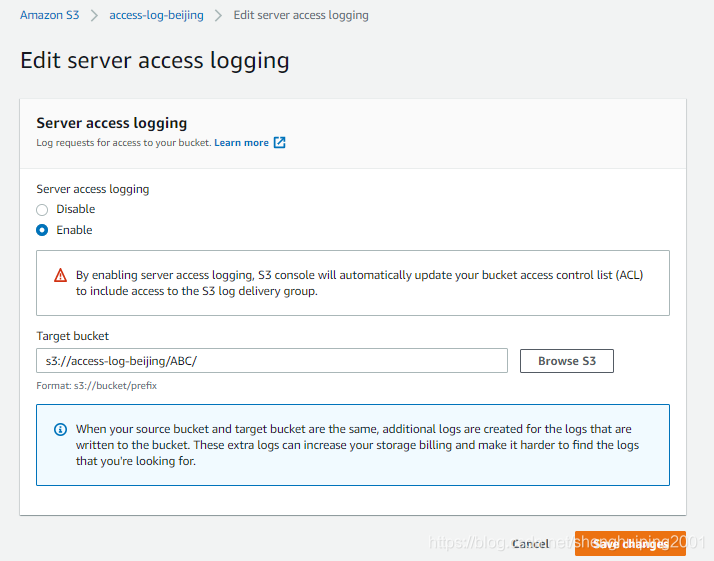Select the Enable radio button
This screenshot has height=561, width=714.
coord(42,230)
